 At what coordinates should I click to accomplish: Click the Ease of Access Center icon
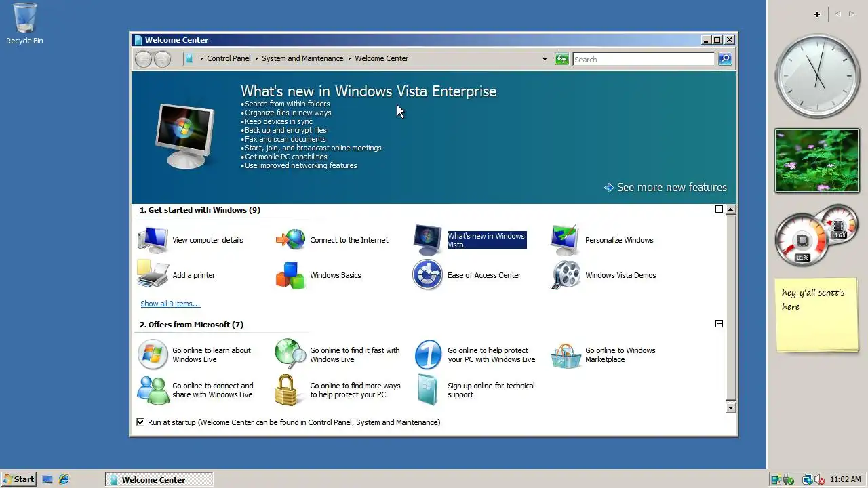(x=428, y=275)
